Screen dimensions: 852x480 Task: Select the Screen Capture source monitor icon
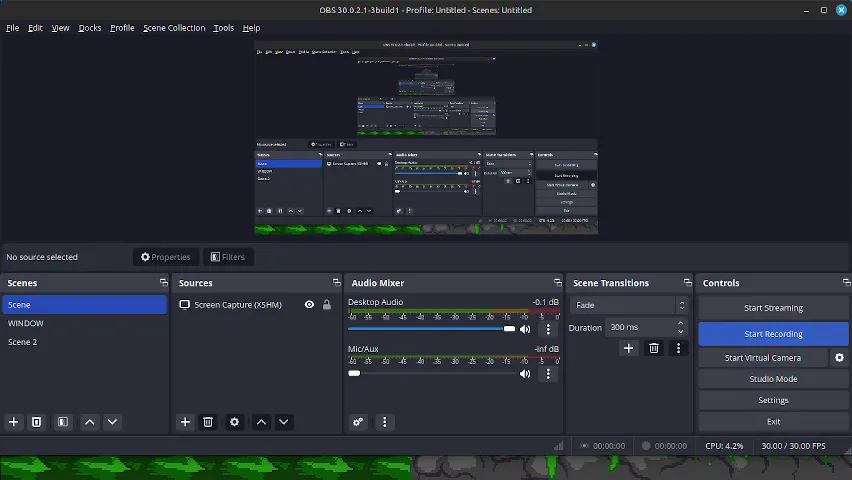tap(185, 305)
